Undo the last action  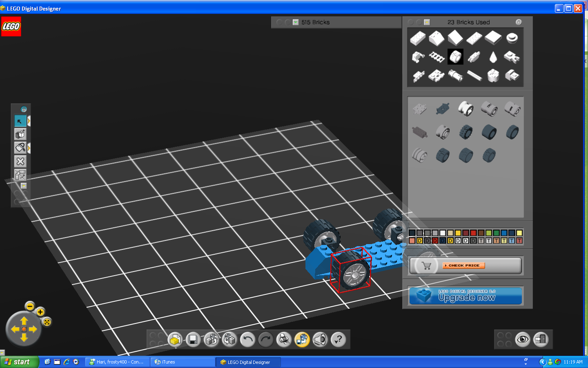coord(247,339)
